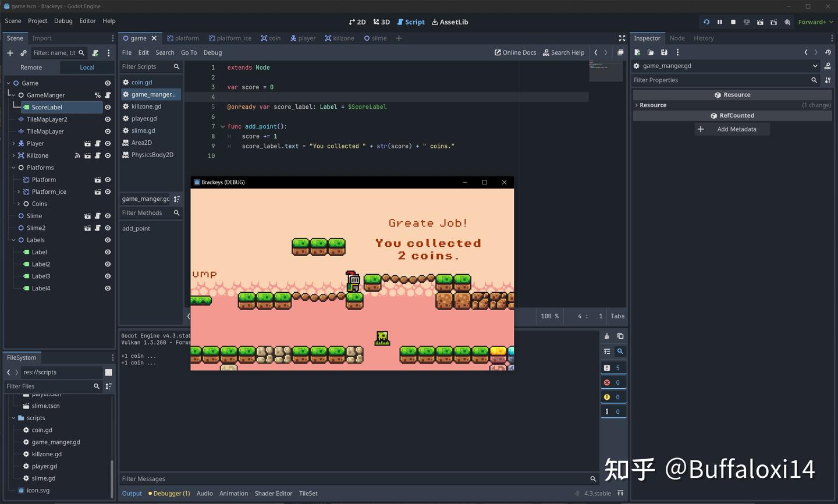Expand the Player node in Scene tree
Screen dimensions: 838x504
pos(13,143)
